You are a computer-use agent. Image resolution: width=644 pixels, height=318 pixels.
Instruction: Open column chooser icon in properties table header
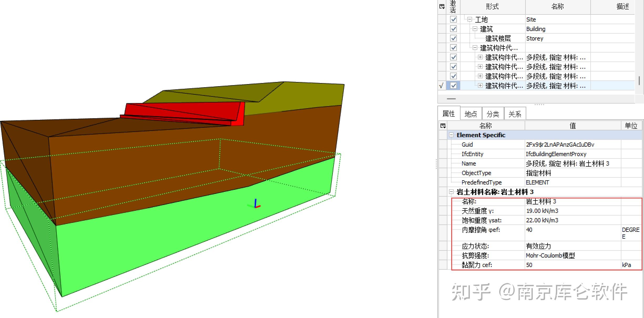click(443, 126)
